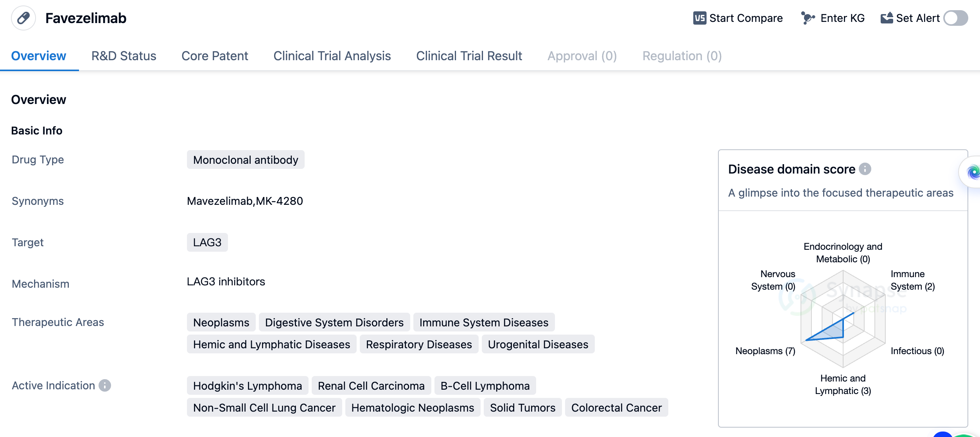Click the Enter KG graph icon

click(808, 18)
